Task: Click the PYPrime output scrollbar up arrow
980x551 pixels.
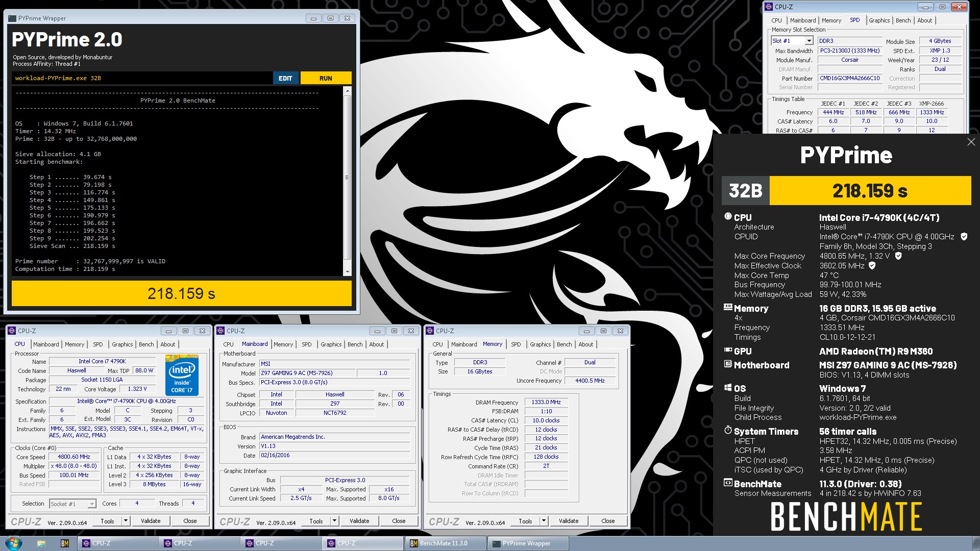Action: pos(348,91)
